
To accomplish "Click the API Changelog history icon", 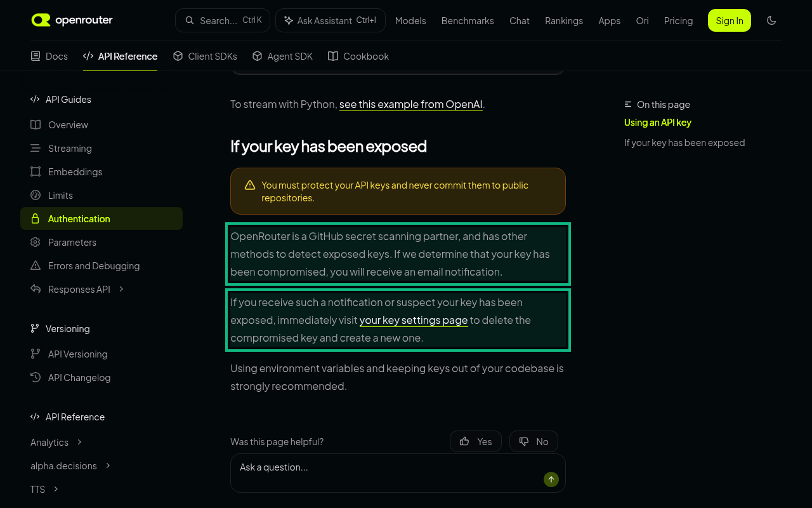I will coord(36,377).
